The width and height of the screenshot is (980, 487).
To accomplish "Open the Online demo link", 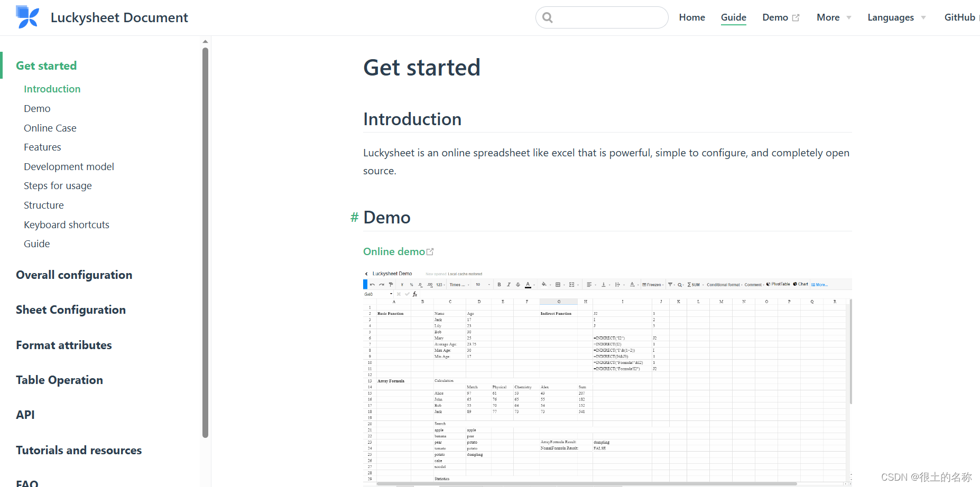I will pos(394,251).
